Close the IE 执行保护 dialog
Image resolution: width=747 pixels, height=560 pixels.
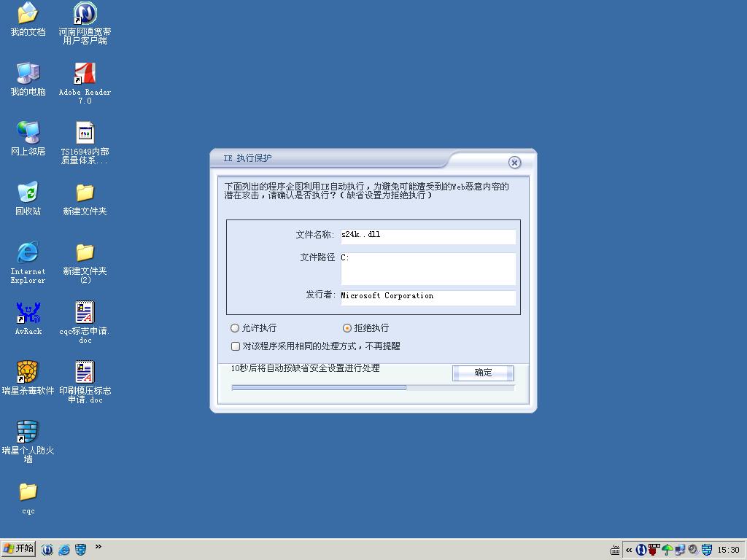click(514, 163)
